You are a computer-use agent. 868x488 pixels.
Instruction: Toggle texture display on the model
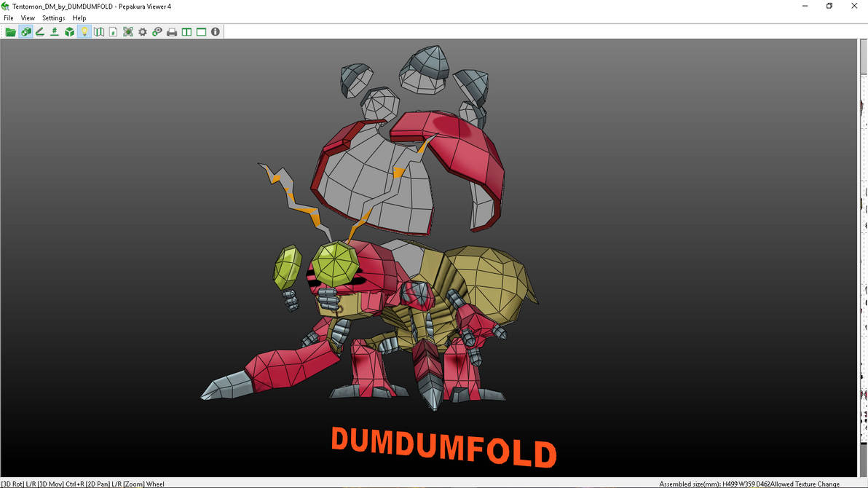tap(25, 31)
